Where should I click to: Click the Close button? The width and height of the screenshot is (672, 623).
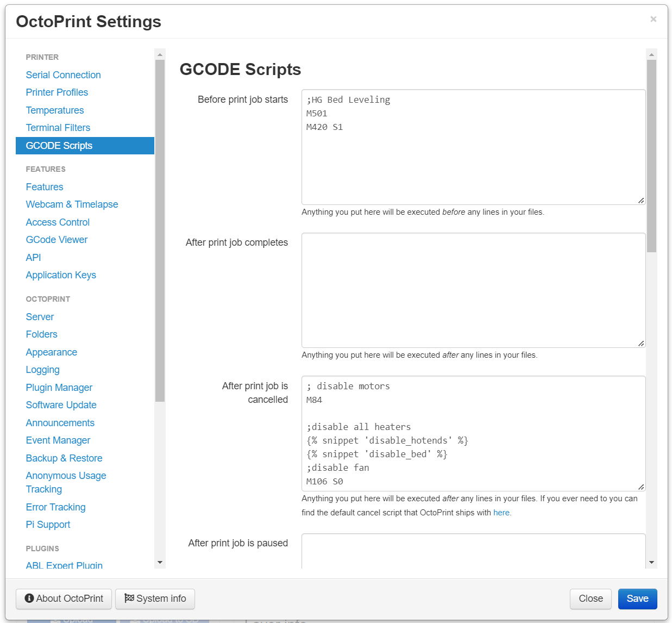[x=591, y=599]
